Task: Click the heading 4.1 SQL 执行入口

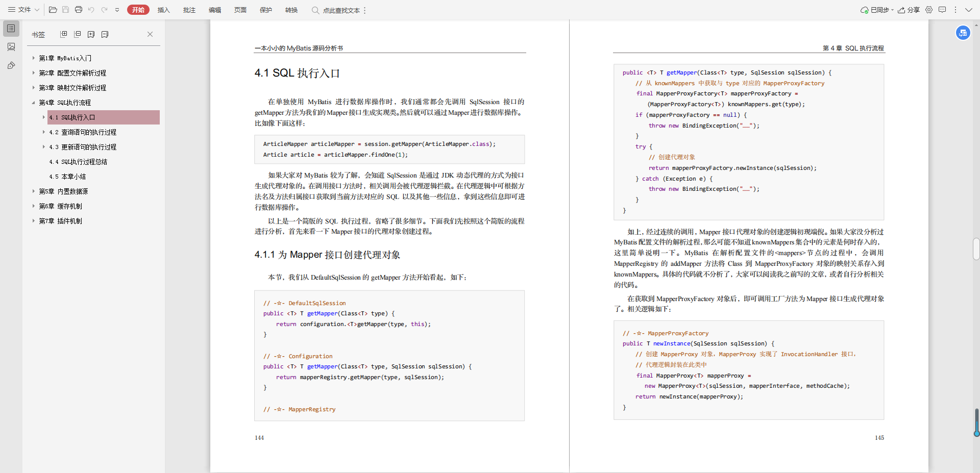Action: pyautogui.click(x=297, y=73)
